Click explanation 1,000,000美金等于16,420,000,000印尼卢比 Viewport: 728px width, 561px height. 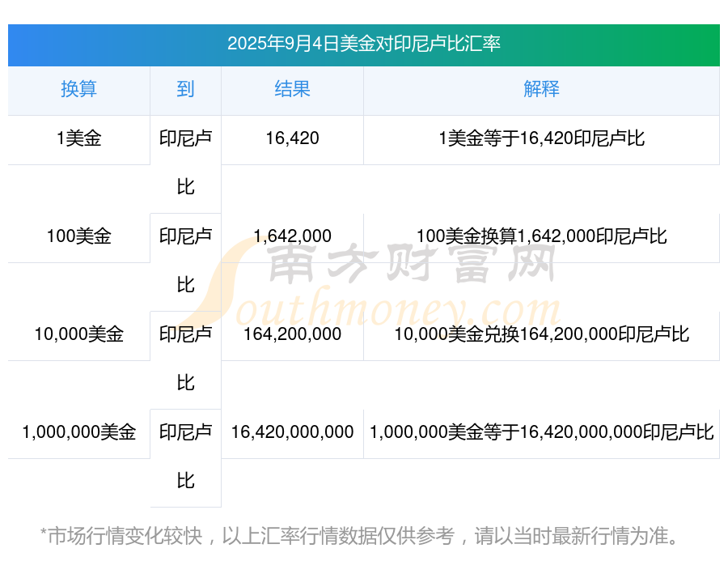(x=541, y=432)
